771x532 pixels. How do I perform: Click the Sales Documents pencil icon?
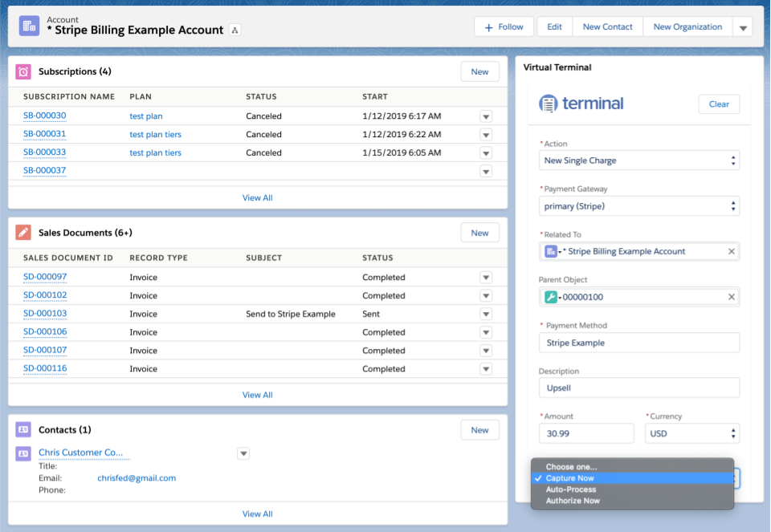(x=23, y=233)
